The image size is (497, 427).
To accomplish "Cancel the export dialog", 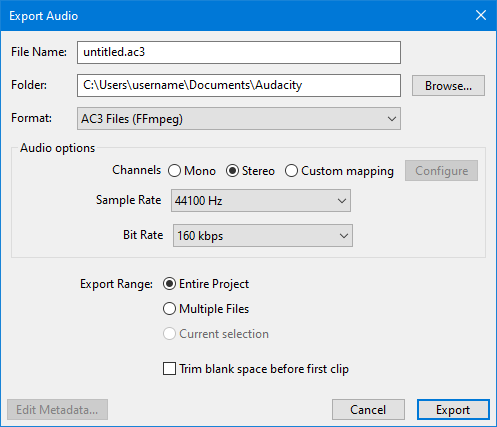I will pyautogui.click(x=368, y=409).
